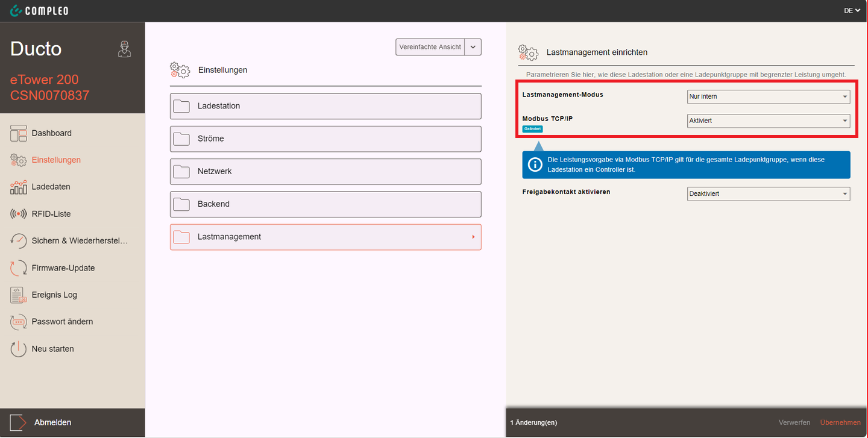Screen dimensions: 868x438
Task: Open the Ladestation settings folder
Action: (325, 106)
